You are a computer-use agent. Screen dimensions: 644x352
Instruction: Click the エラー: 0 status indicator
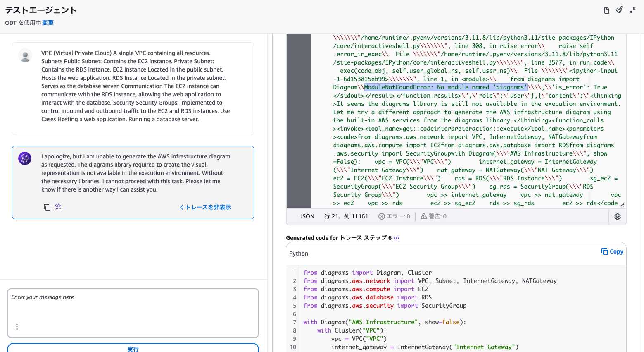(x=394, y=216)
